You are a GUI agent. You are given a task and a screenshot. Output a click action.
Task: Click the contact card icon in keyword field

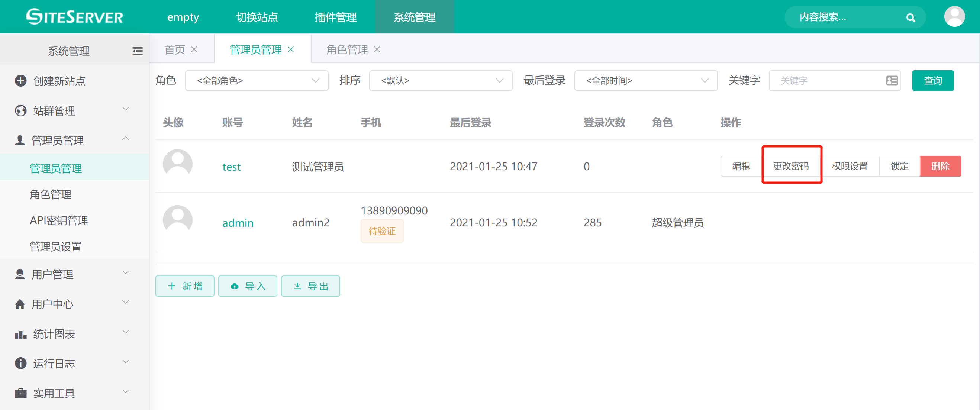[892, 80]
